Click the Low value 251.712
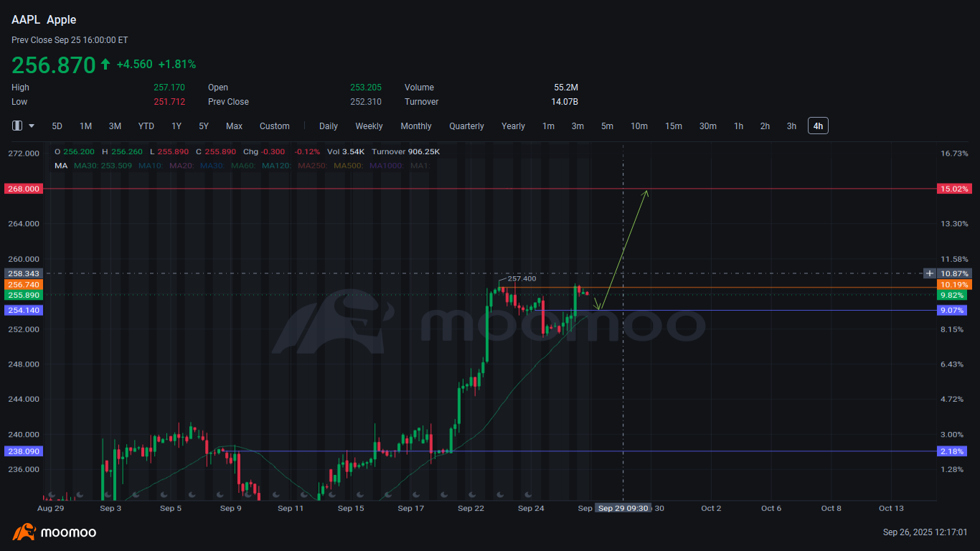 169,102
